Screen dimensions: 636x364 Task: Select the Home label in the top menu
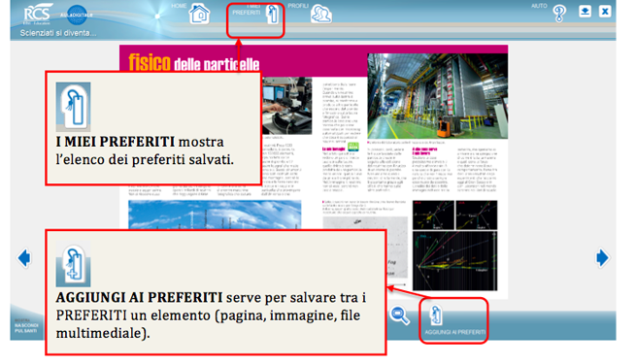click(179, 6)
